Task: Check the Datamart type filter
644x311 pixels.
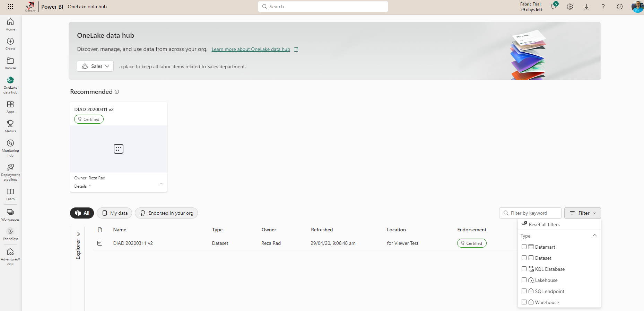Action: click(524, 247)
